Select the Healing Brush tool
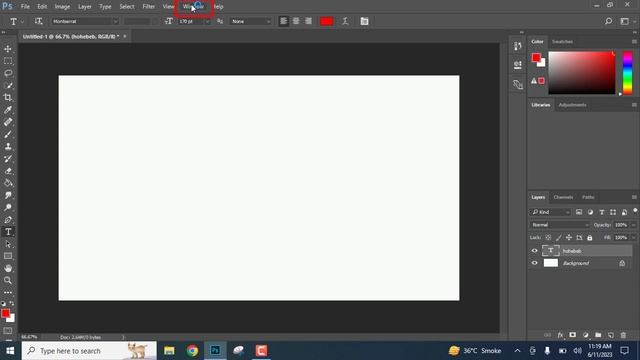The width and height of the screenshot is (640, 360). click(8, 122)
